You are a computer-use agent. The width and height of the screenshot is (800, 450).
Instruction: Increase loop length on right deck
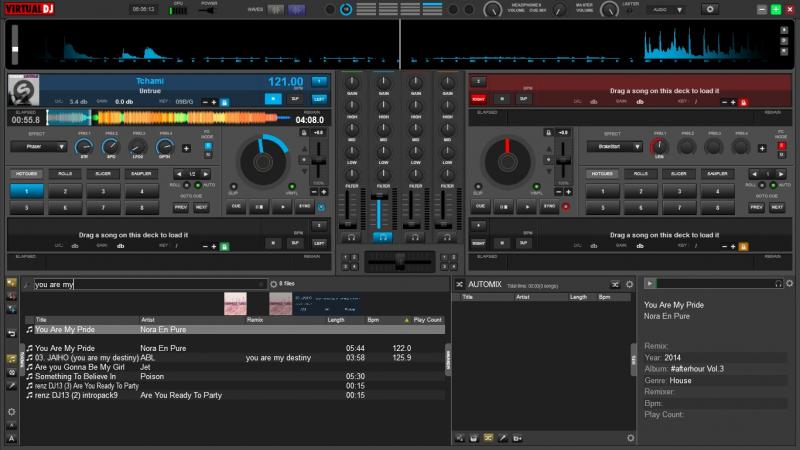(781, 174)
